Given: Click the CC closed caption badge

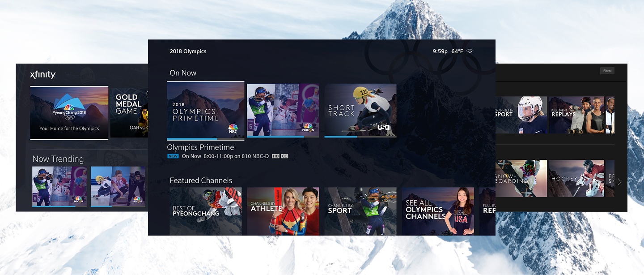Looking at the screenshot, I should point(284,156).
